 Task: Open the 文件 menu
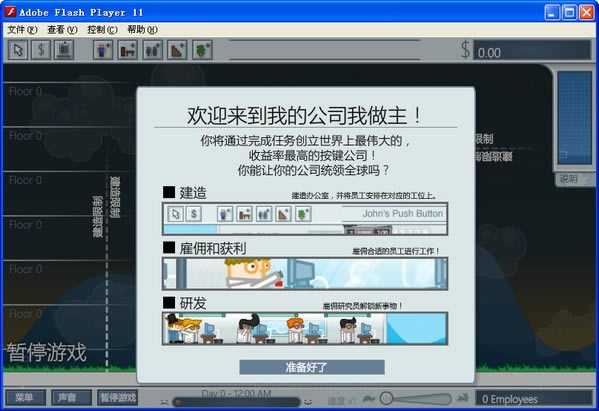pos(22,29)
